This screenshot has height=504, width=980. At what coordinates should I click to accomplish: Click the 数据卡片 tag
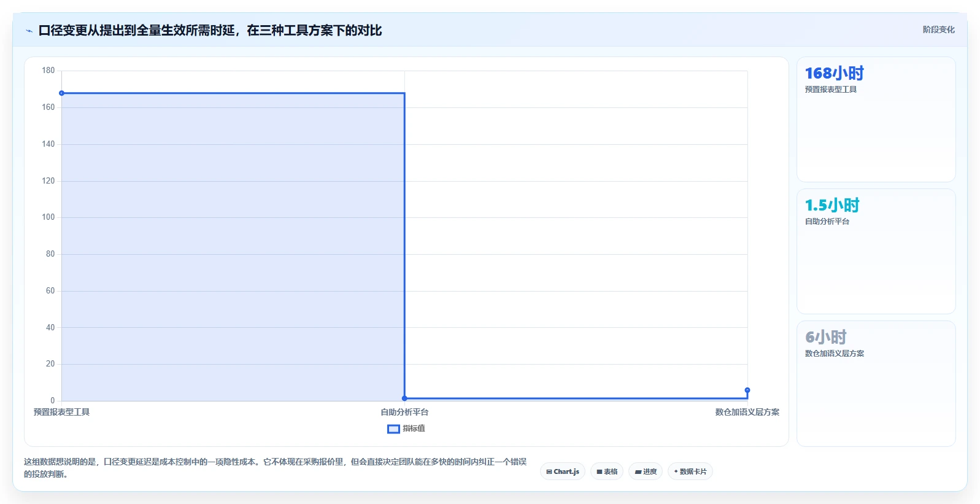click(690, 471)
